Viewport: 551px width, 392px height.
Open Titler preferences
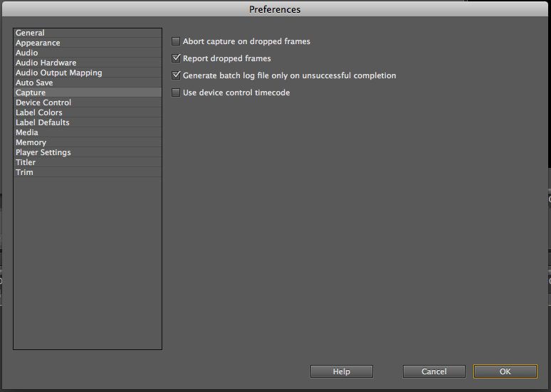pyautogui.click(x=88, y=162)
